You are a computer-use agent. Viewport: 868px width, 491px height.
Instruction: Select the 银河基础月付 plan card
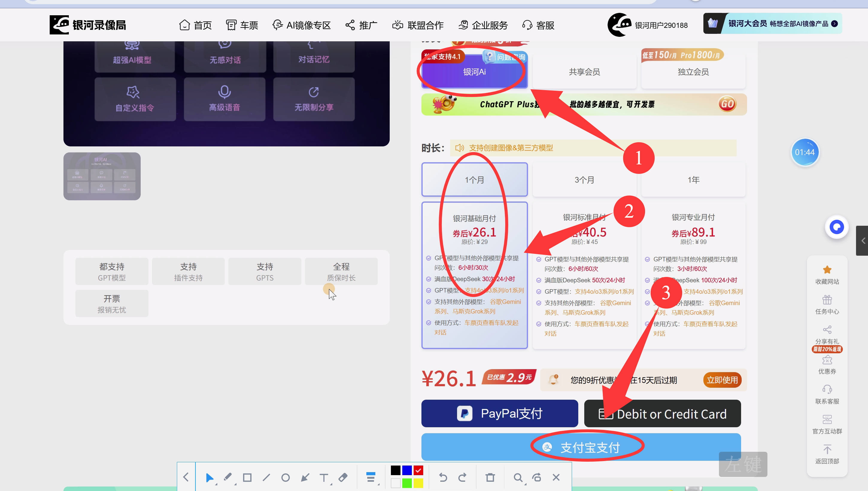(x=474, y=275)
